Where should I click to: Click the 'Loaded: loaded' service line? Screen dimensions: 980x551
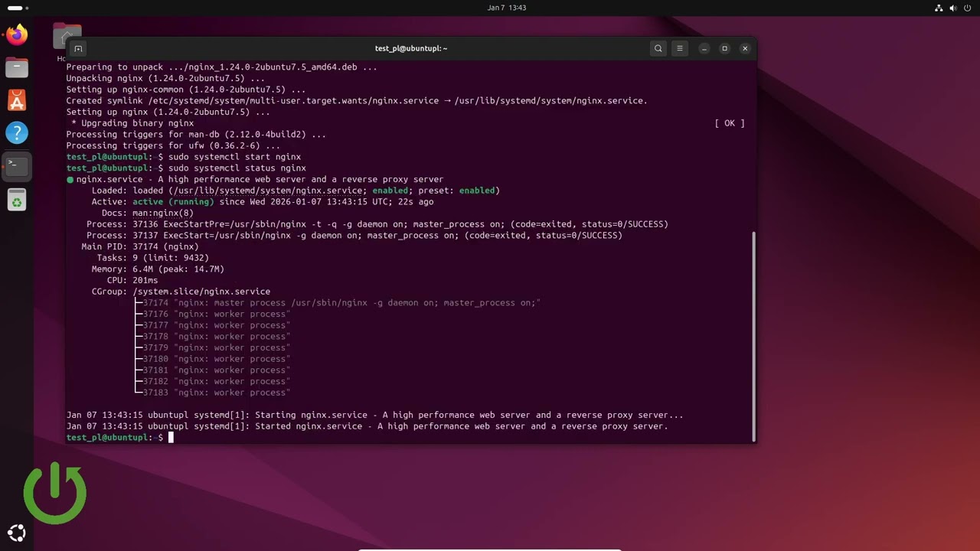[x=296, y=191]
